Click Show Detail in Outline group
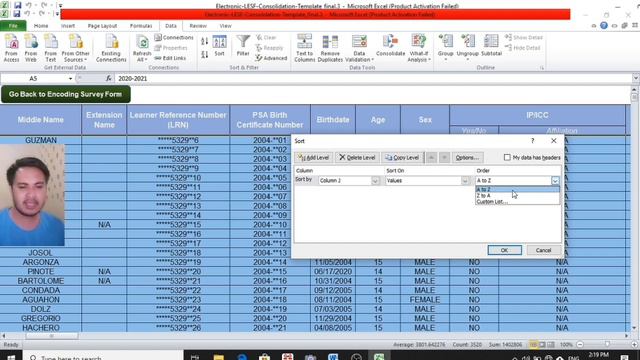Screen dimensions: 640x360 (x=524, y=38)
